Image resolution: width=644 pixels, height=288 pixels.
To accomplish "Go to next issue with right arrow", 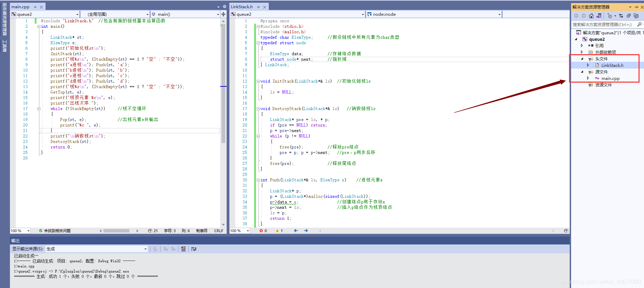I will [x=306, y=231].
